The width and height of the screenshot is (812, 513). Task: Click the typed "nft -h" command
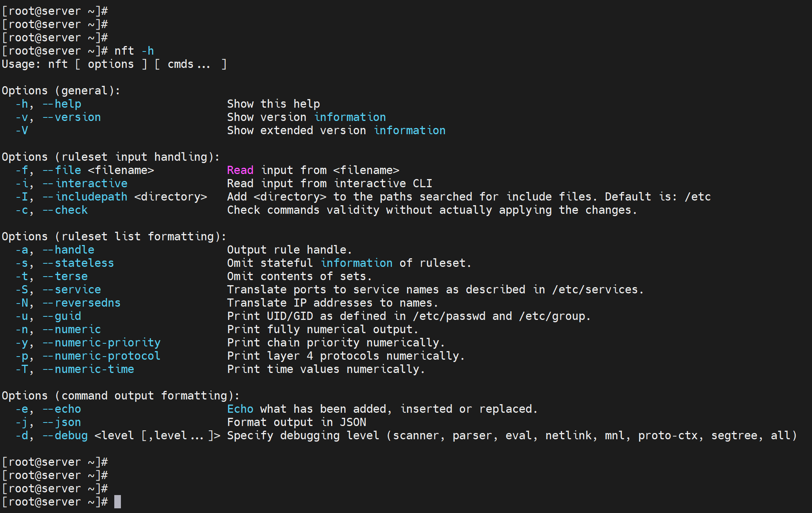click(134, 51)
